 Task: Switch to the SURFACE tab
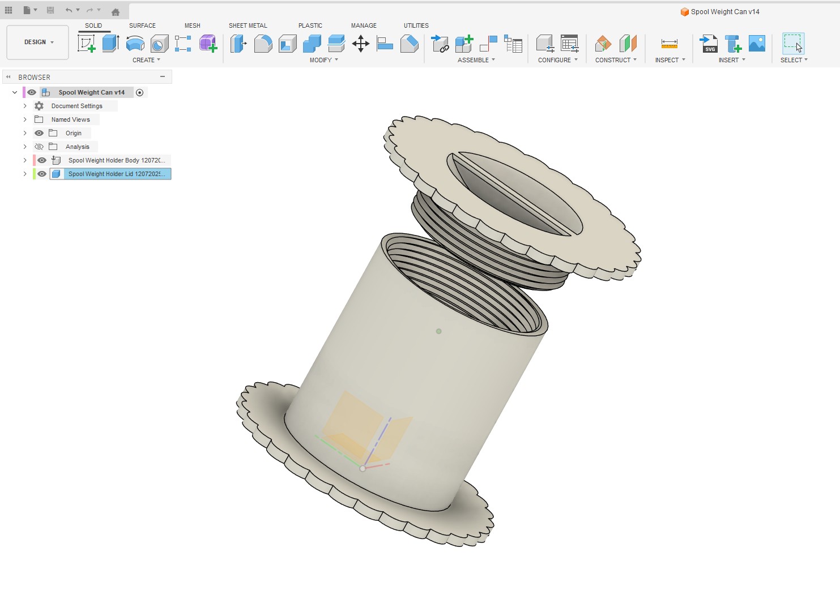coord(142,25)
